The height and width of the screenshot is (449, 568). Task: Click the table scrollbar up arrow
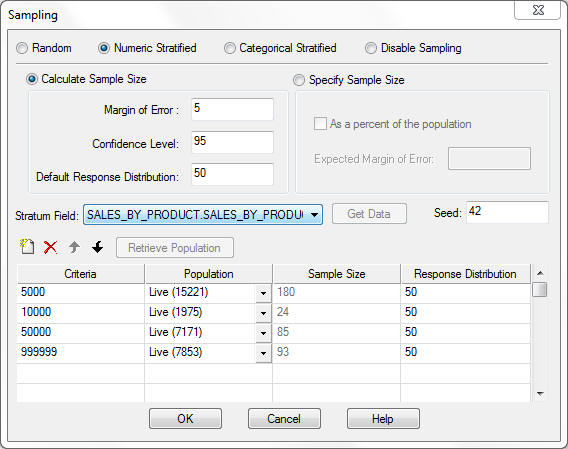(540, 273)
